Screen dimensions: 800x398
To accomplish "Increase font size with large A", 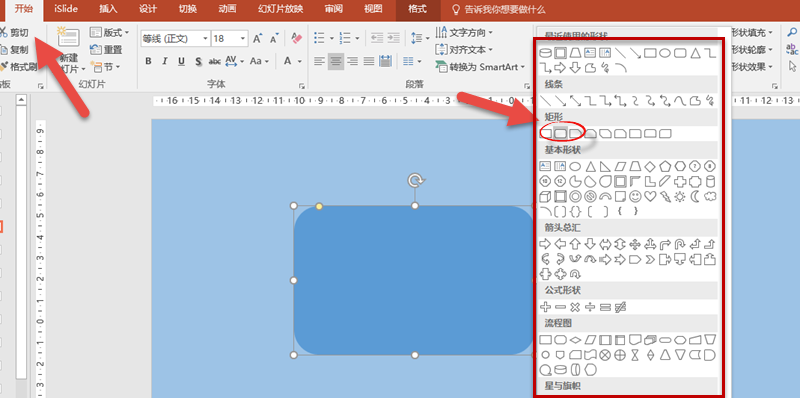I will (258, 39).
